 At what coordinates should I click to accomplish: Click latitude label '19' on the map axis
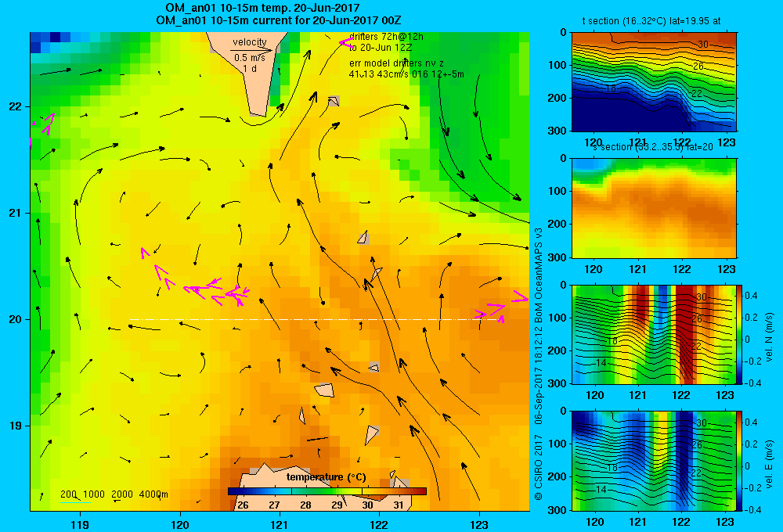coord(16,426)
